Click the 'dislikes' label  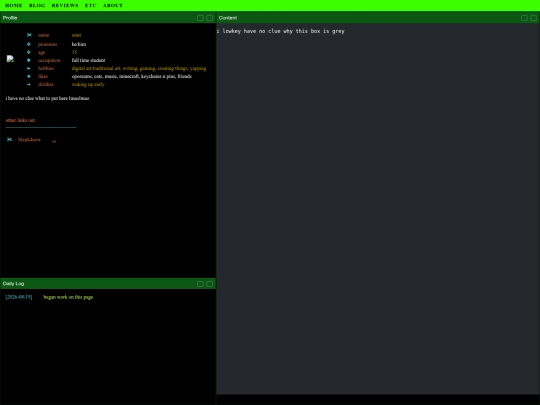pos(46,84)
